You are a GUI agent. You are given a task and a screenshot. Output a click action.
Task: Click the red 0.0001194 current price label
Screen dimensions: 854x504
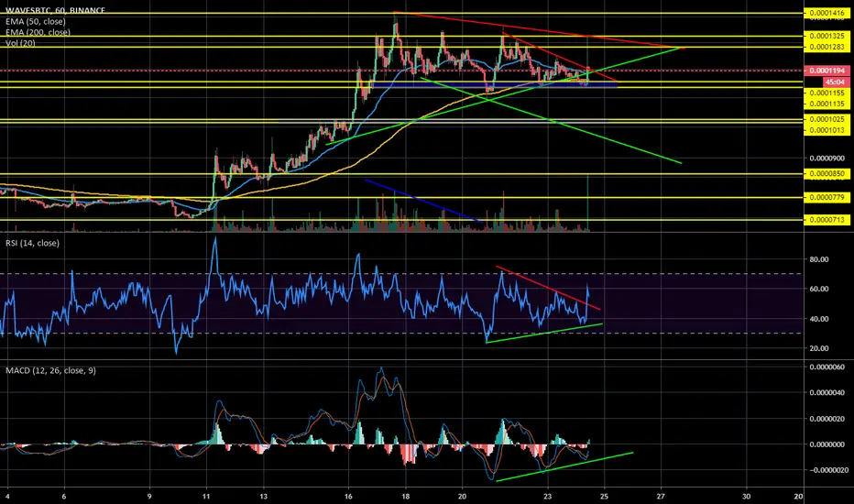point(827,71)
